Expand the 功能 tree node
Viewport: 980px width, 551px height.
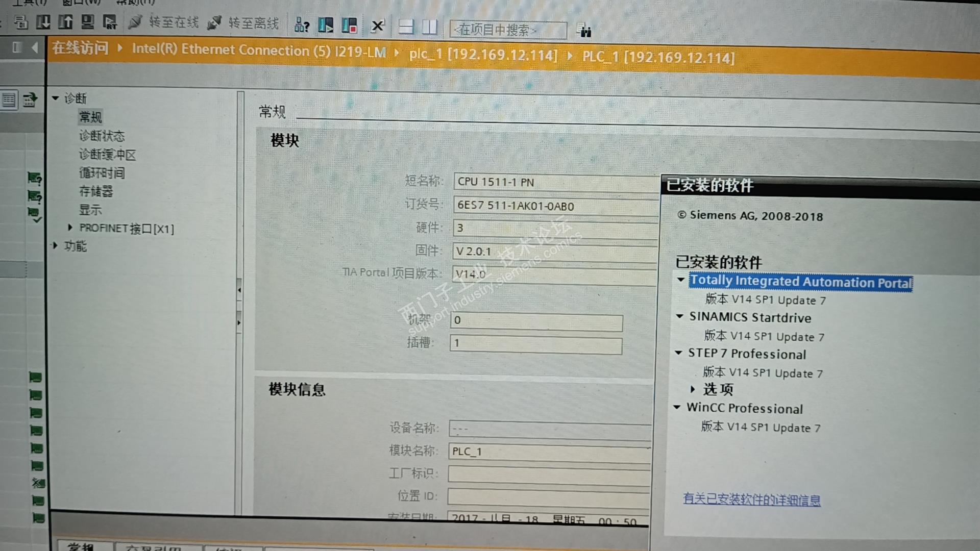pos(55,246)
